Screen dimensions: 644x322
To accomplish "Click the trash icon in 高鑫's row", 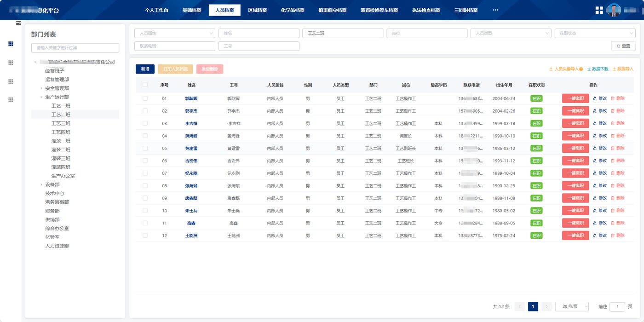I will click(613, 223).
